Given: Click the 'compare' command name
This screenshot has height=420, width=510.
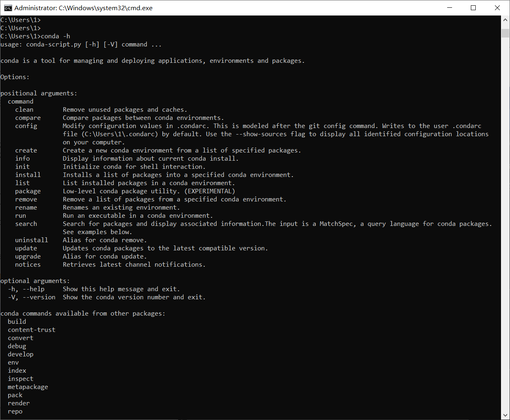Looking at the screenshot, I should pyautogui.click(x=28, y=118).
